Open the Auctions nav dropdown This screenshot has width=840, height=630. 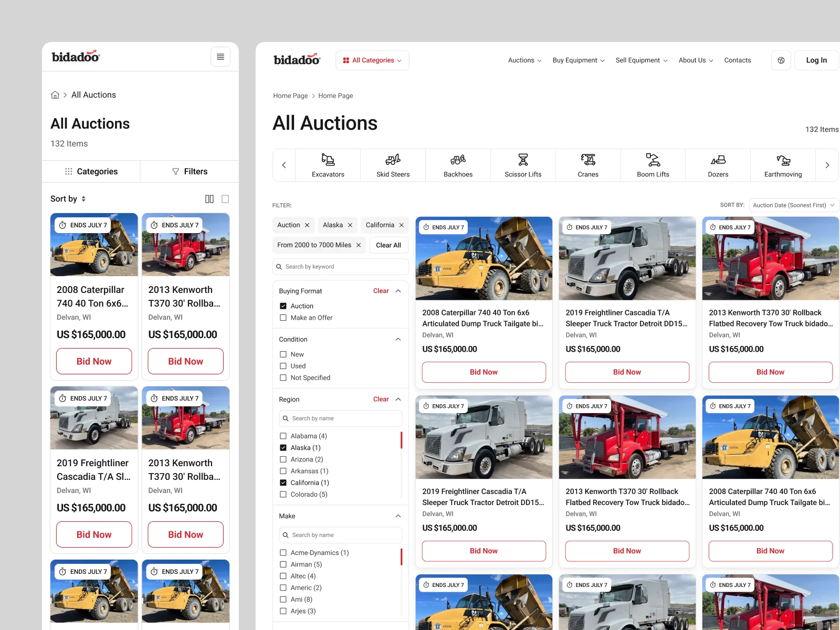coord(524,60)
